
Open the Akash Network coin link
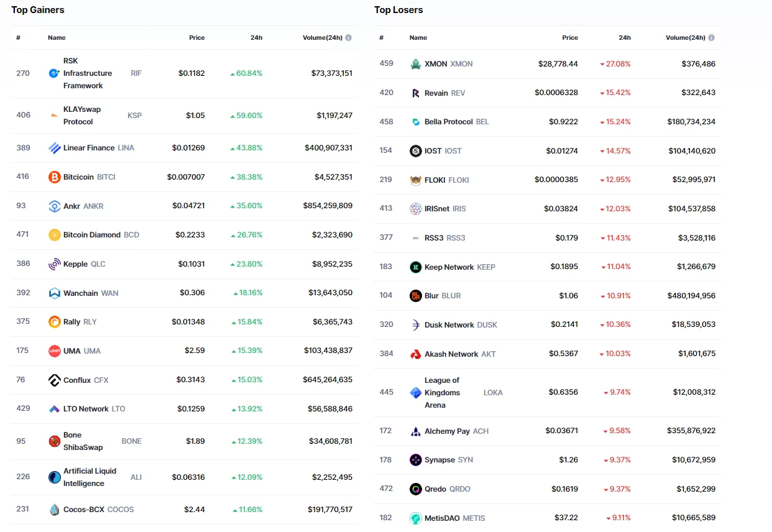point(451,354)
